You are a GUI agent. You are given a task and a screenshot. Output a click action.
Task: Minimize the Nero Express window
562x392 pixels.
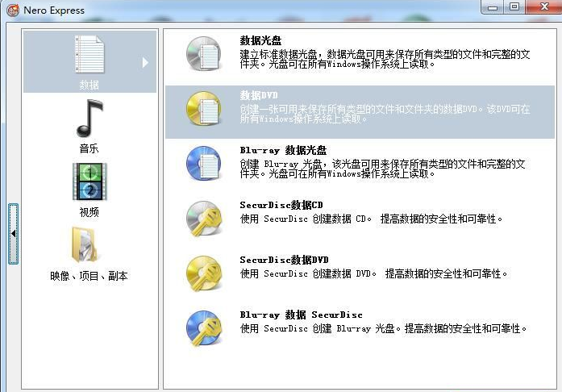tap(493, 7)
